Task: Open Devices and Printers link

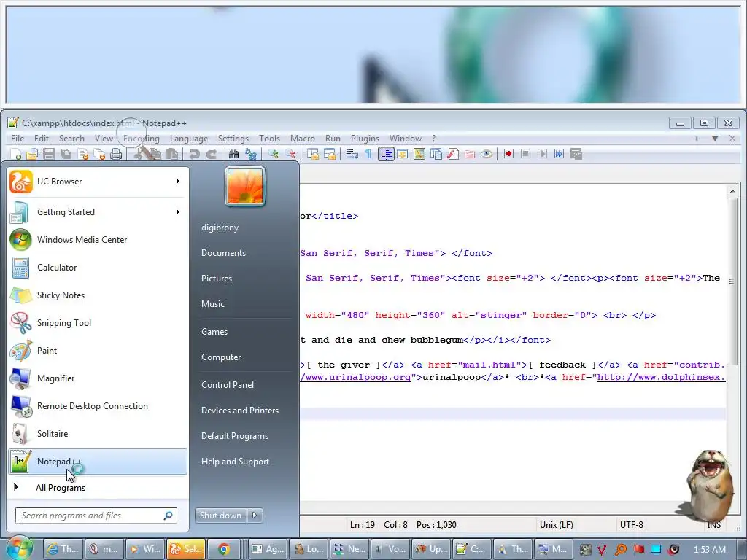Action: pos(239,411)
